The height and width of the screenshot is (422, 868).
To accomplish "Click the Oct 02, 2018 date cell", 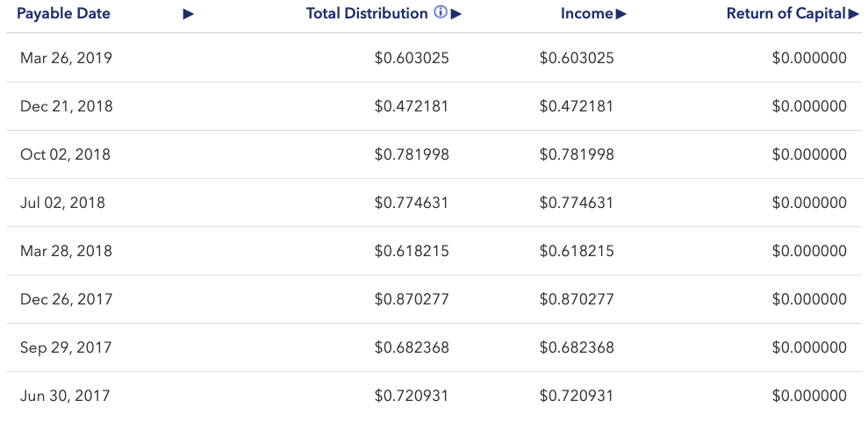I will coord(65,154).
